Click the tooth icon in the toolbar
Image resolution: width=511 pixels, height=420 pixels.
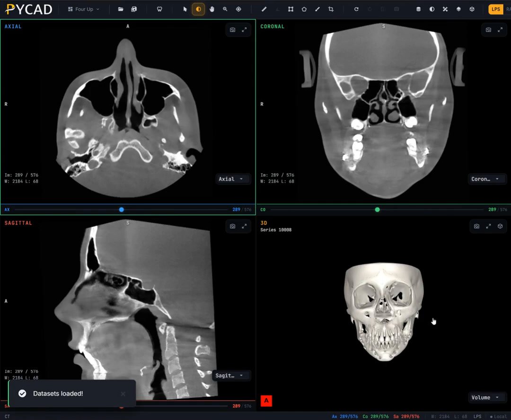tap(159, 9)
